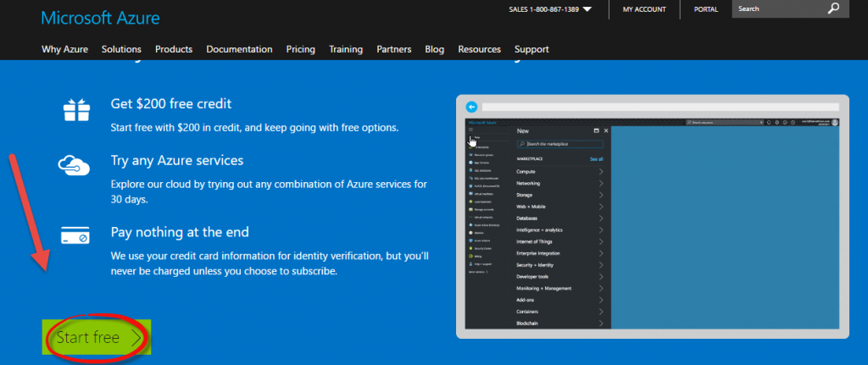Click the Azure portal preview image
Screen dimensions: 868x365
(652, 224)
